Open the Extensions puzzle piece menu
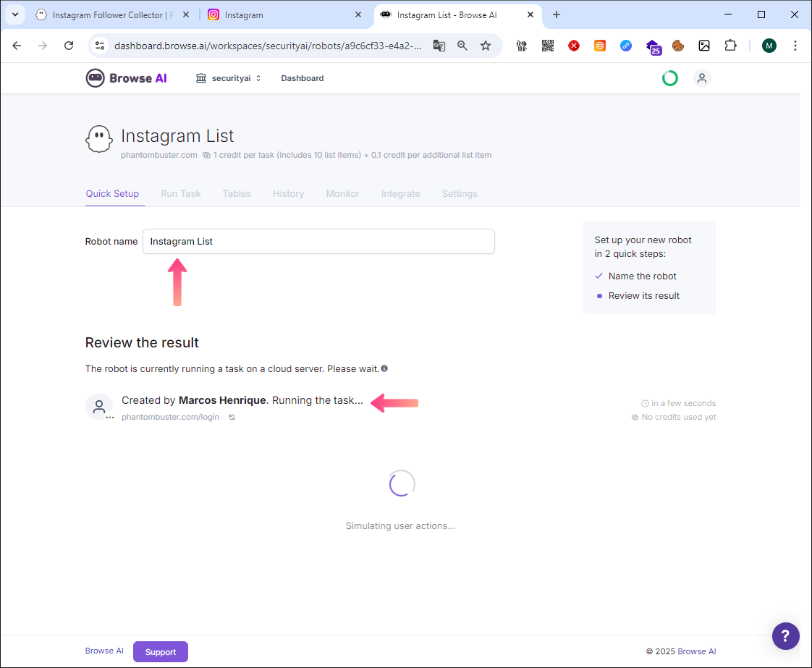812x668 pixels. pos(731,46)
